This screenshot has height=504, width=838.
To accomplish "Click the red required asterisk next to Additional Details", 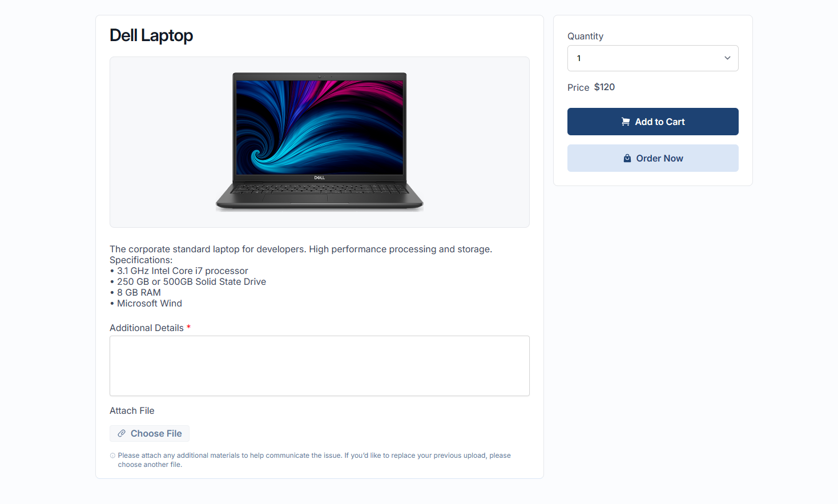I will pyautogui.click(x=188, y=327).
